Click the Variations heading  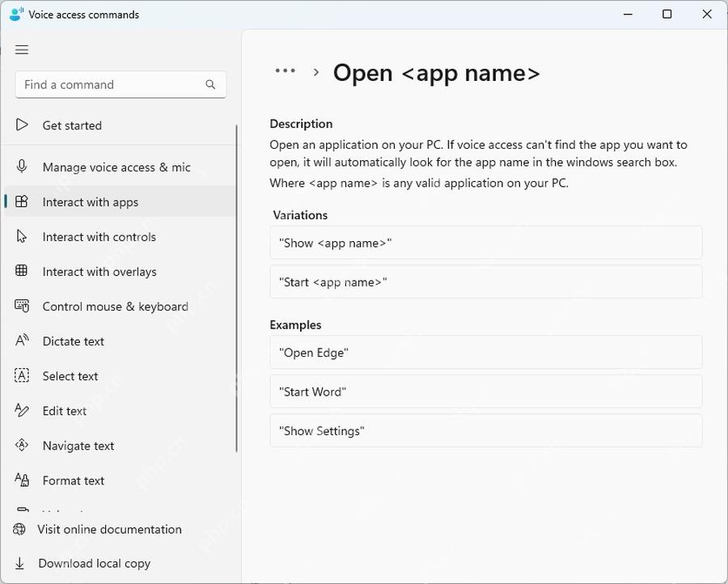[300, 215]
